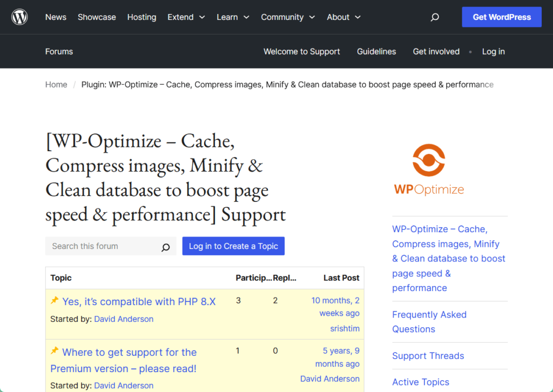Go to Home breadcrumb link
Screen dimensions: 553x392
(56, 85)
